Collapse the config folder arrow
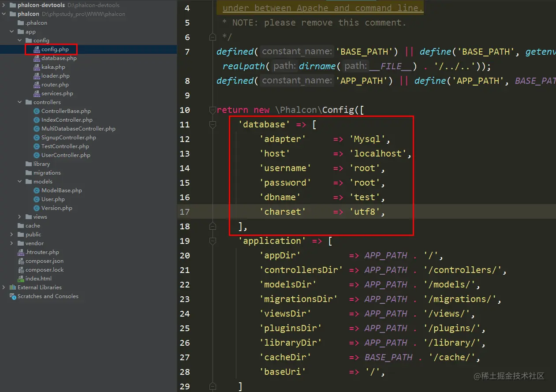The height and width of the screenshot is (392, 556). [x=20, y=41]
